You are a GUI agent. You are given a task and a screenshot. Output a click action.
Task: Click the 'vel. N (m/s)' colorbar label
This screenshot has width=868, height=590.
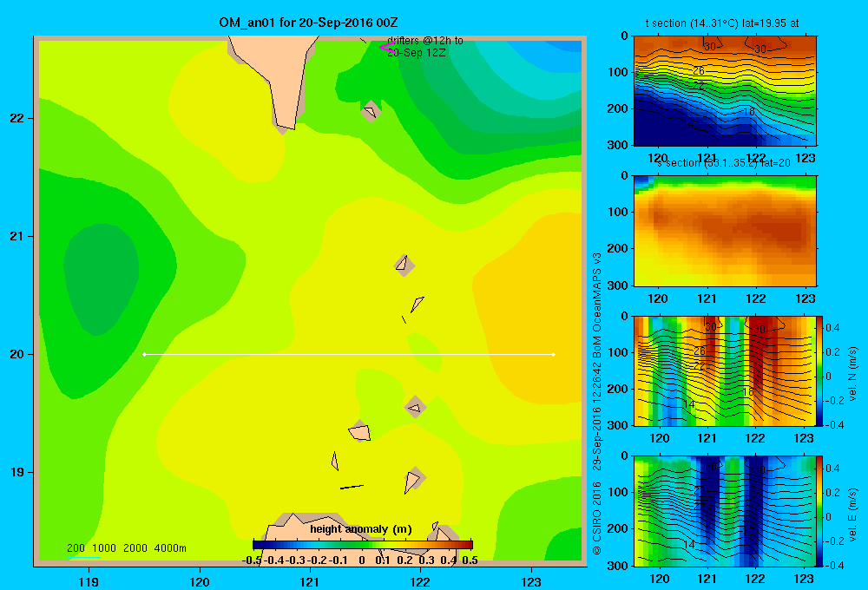coord(852,374)
